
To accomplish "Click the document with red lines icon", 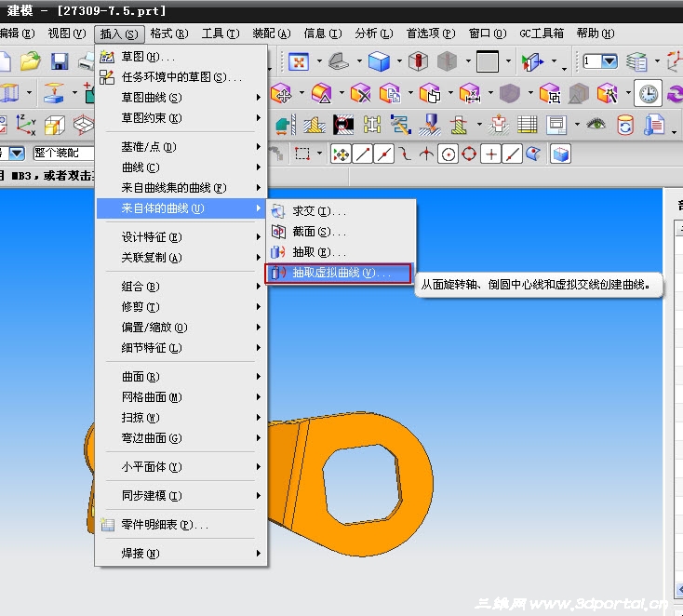I will [654, 125].
